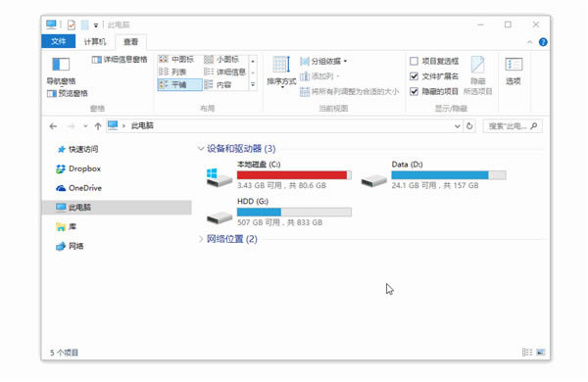Click the refresh button
Image resolution: width=588 pixels, height=382 pixels.
coord(469,126)
